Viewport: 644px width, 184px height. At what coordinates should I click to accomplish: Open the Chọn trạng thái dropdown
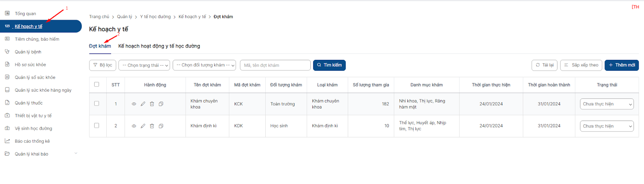[144, 65]
